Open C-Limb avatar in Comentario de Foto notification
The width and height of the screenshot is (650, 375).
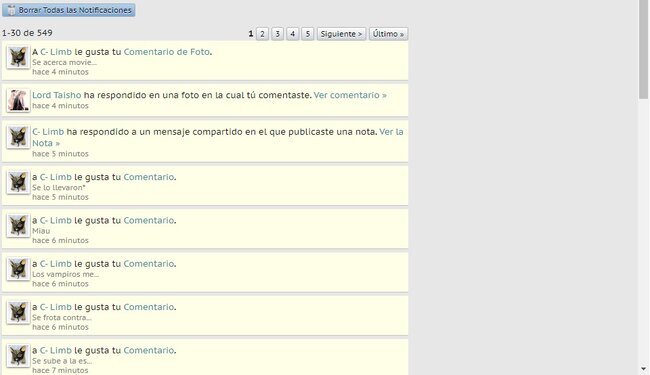click(x=18, y=57)
